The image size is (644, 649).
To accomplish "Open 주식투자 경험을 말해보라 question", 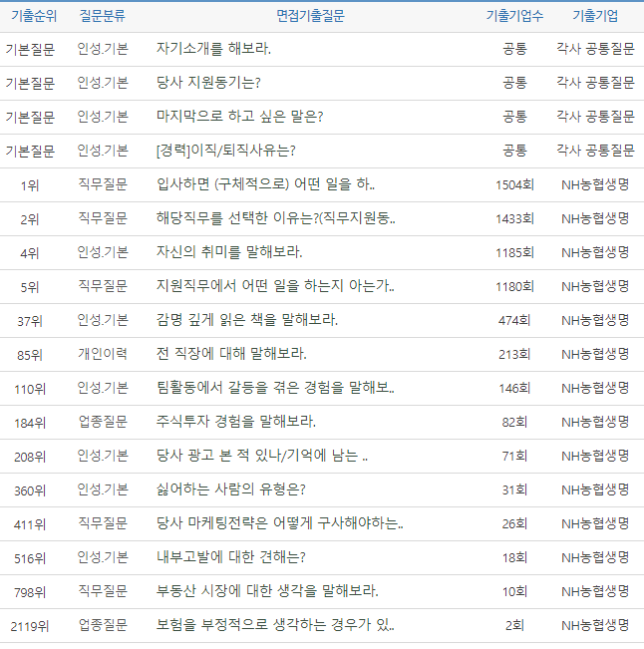I will (x=236, y=422).
